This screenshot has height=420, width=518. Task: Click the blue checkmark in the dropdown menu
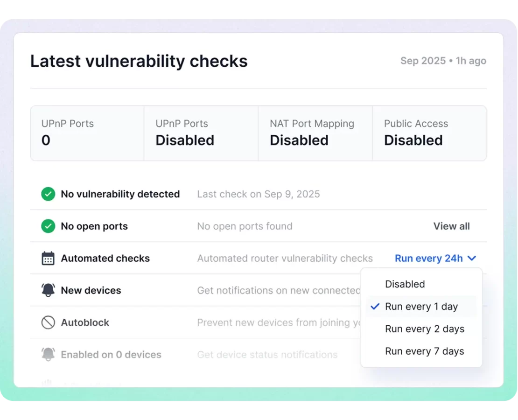pos(374,307)
